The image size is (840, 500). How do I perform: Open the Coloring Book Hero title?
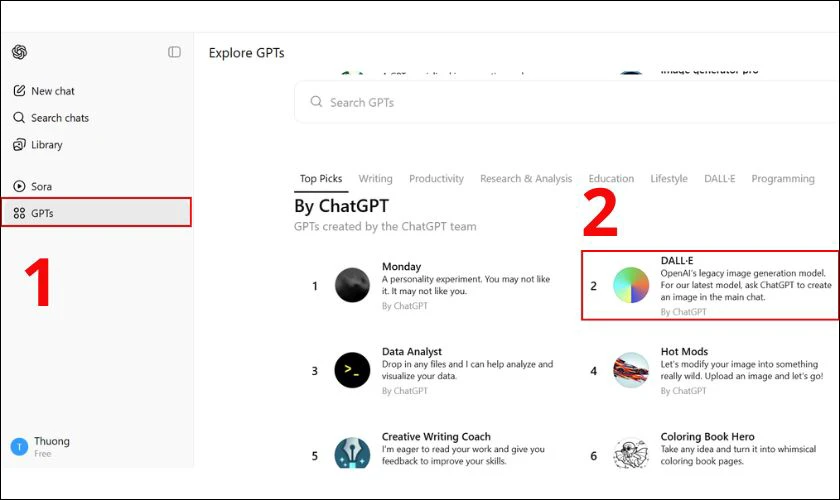point(707,436)
